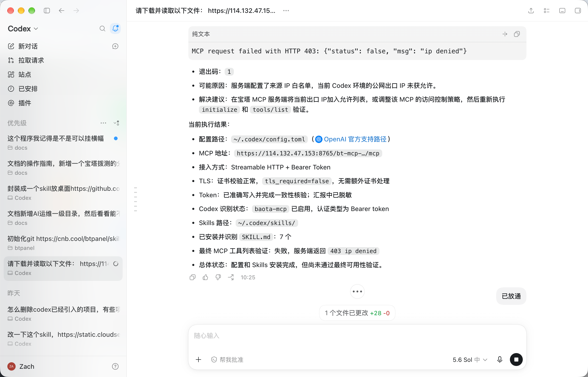Viewport: 588px width, 377px height.
Task: Go back with the left arrow
Action: [x=62, y=11]
